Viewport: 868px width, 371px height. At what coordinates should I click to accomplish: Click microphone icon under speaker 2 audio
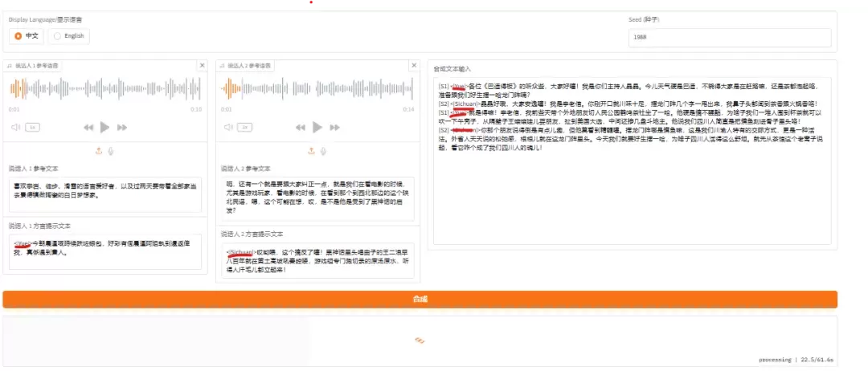pos(323,150)
